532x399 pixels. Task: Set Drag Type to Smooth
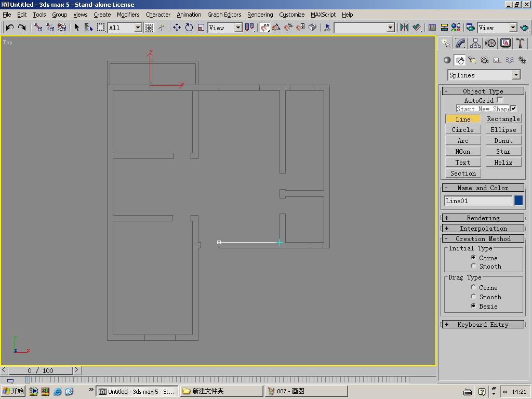coord(473,297)
